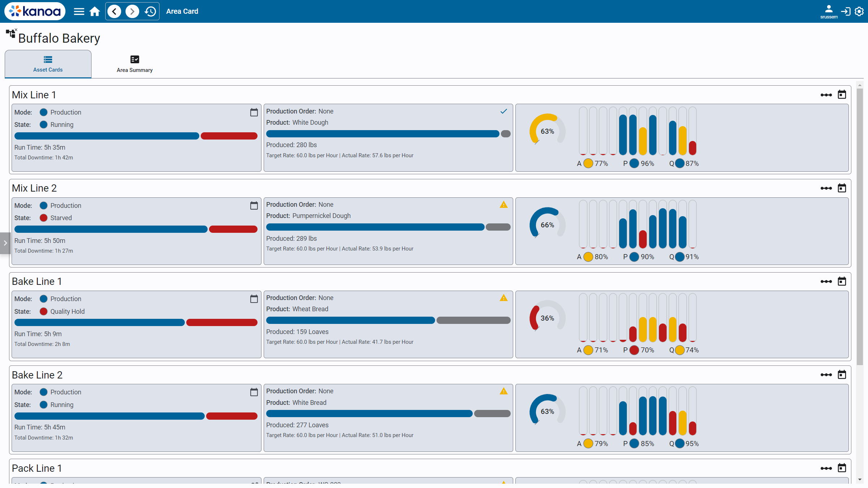Click the Mix Line 1 title
868x488 pixels.
34,95
